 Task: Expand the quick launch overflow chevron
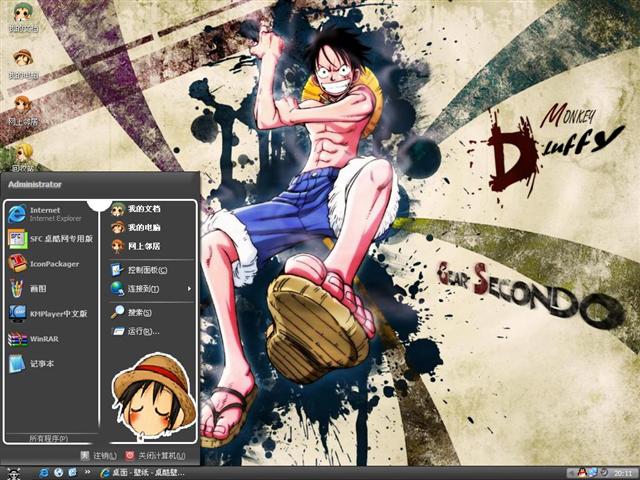(x=86, y=472)
